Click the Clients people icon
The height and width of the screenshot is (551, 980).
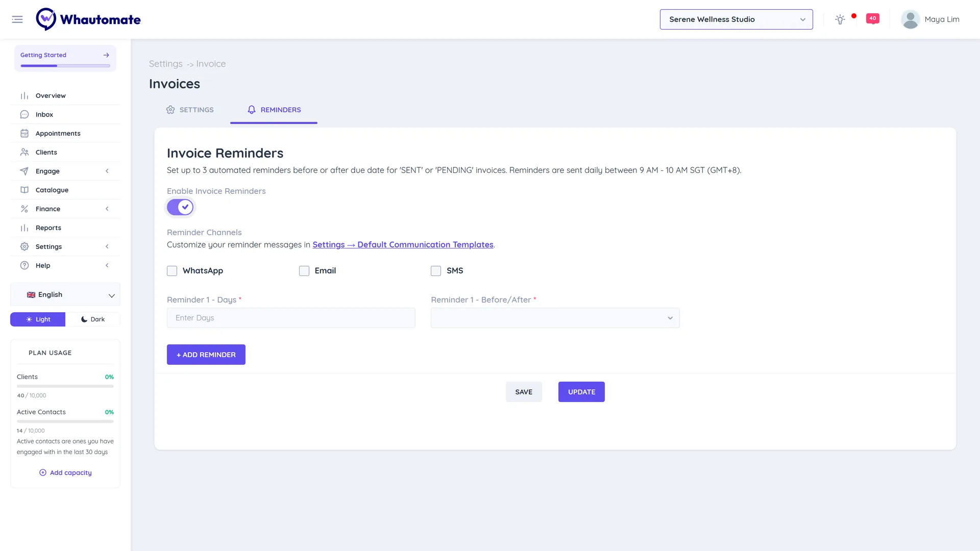tap(24, 152)
